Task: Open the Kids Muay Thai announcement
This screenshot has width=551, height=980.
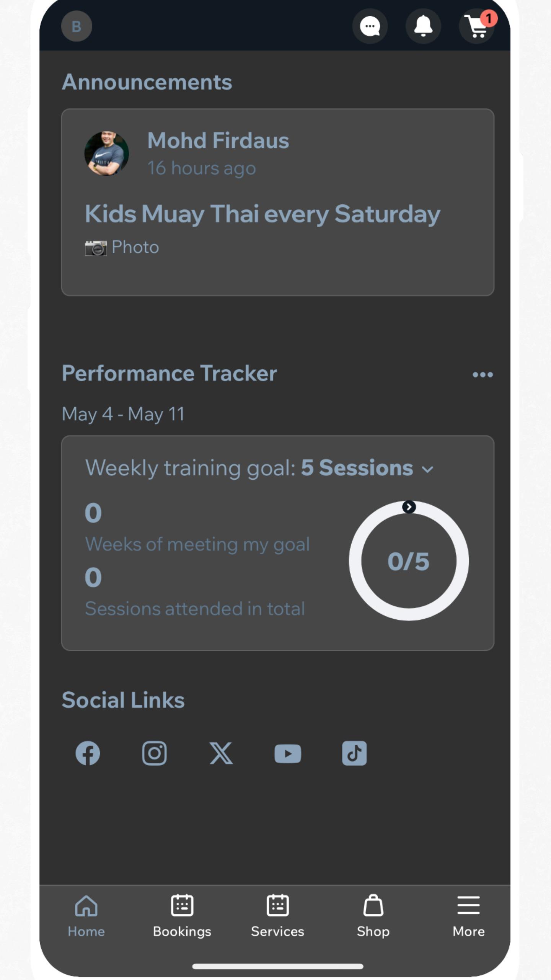Action: point(262,214)
